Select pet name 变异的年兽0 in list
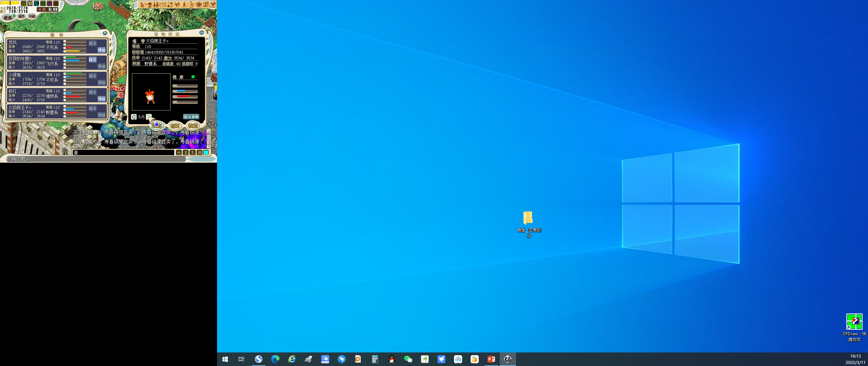 (x=20, y=59)
